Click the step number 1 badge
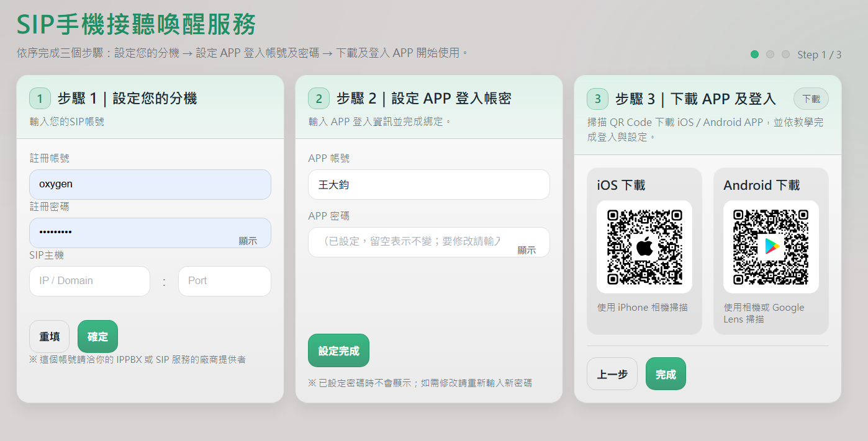The width and height of the screenshot is (868, 441). (40, 98)
